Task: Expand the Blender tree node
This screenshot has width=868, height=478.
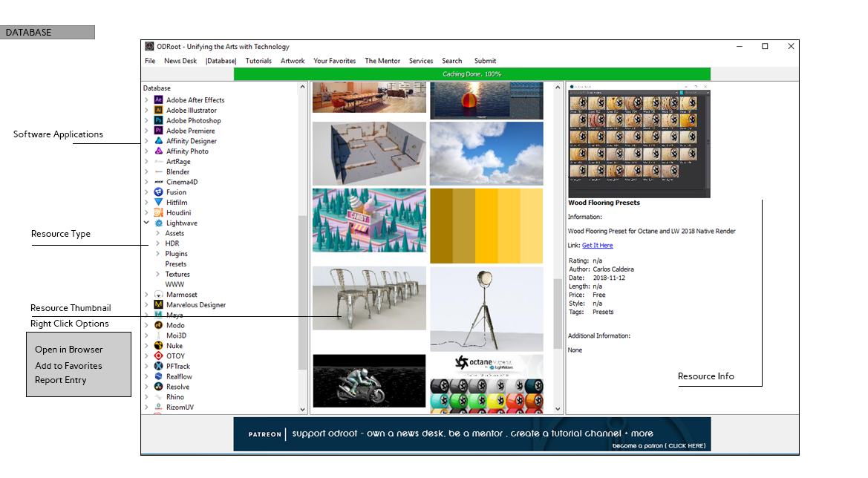Action: (147, 171)
